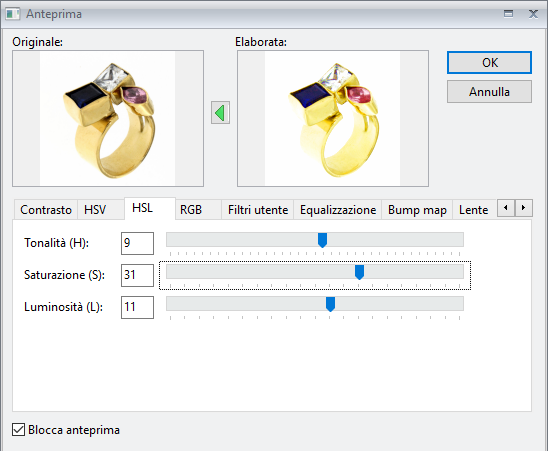This screenshot has width=548, height=451.
Task: Click the Luminosità (L) slider thumb
Action: tap(330, 304)
